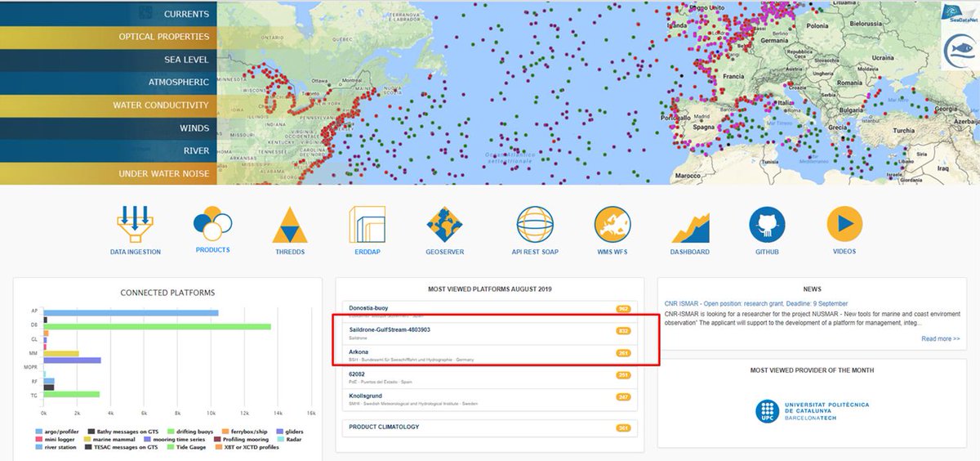Open the Saildrone-GulfStream-4803903 platform link

click(x=389, y=329)
